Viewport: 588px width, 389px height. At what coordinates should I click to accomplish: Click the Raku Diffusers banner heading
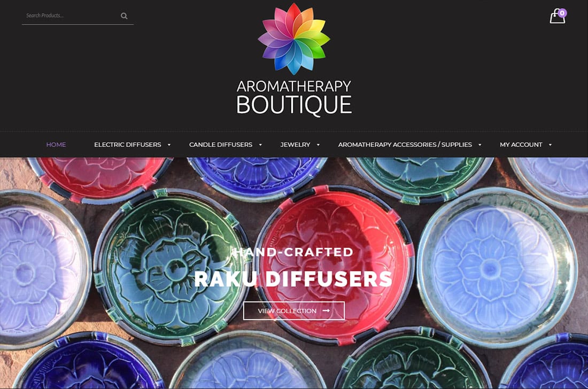point(293,279)
